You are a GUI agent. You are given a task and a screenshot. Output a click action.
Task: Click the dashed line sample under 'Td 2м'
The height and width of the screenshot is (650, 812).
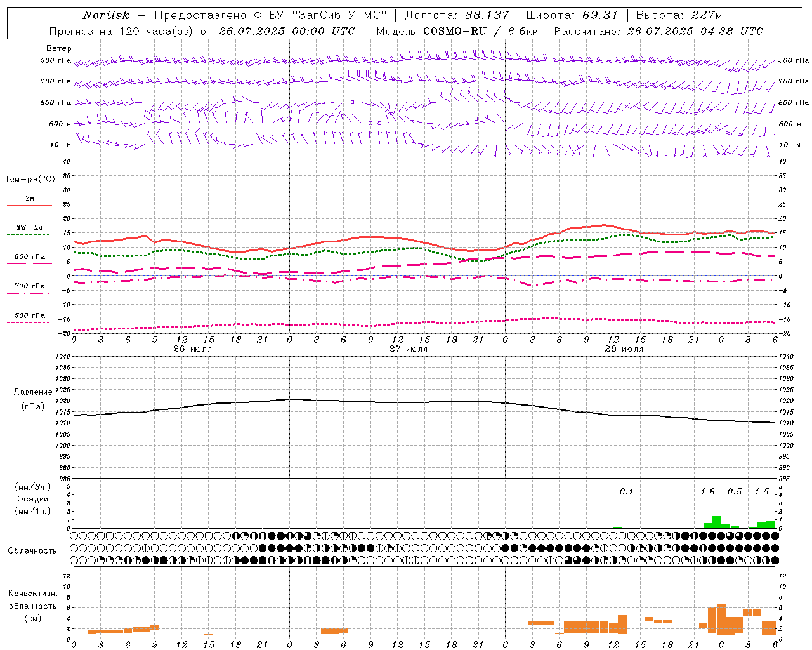click(x=28, y=234)
